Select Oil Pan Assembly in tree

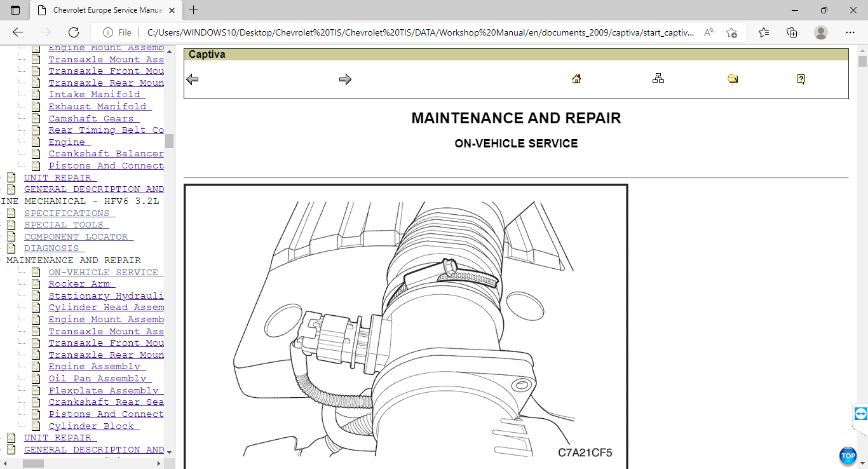point(97,379)
